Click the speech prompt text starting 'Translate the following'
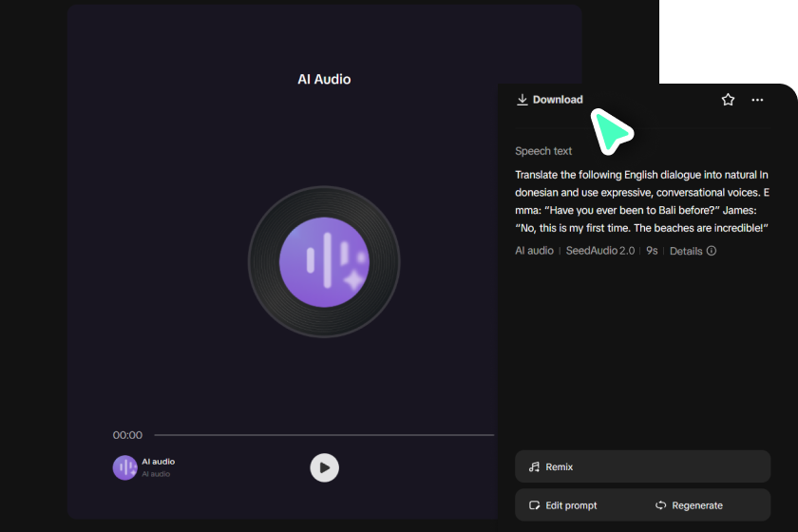 click(x=642, y=201)
